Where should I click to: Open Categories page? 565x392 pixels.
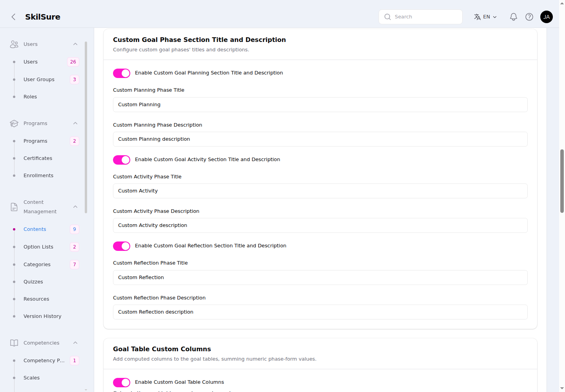[x=37, y=265]
